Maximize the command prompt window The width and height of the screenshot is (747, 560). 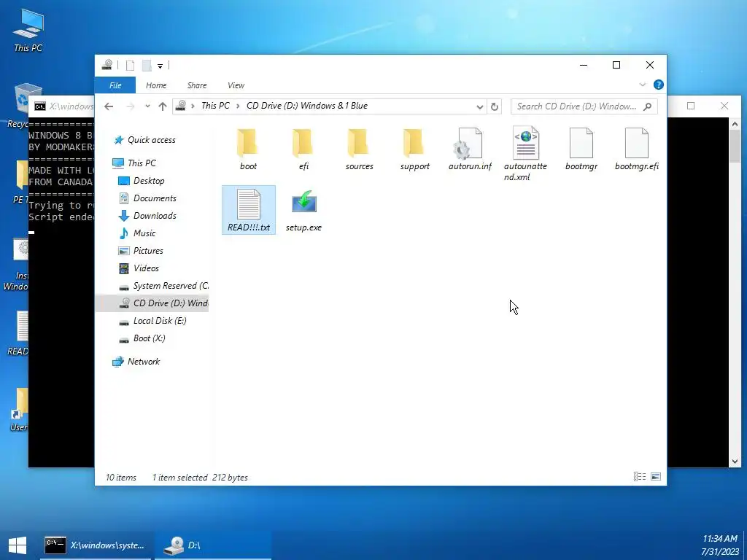click(691, 106)
